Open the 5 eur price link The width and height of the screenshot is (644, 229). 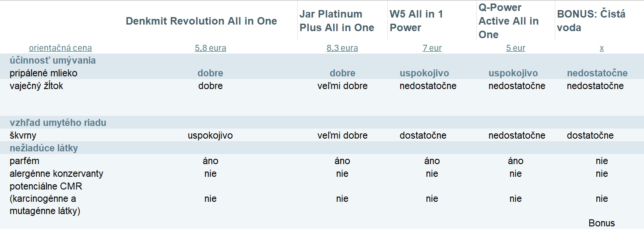[516, 48]
